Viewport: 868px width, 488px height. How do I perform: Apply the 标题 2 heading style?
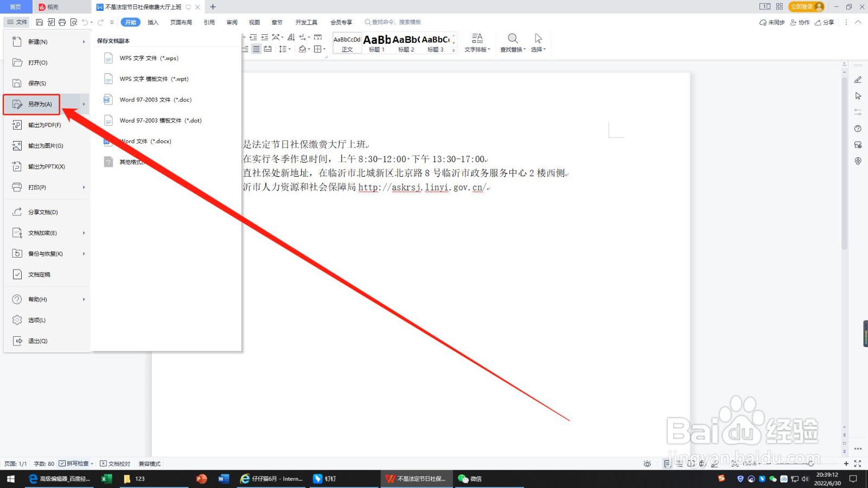pos(406,43)
